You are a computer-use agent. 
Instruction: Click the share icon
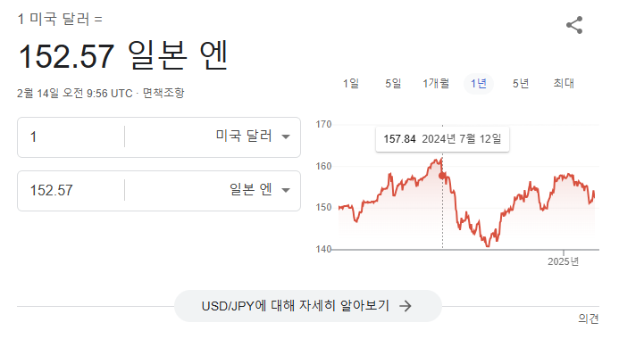(x=574, y=25)
